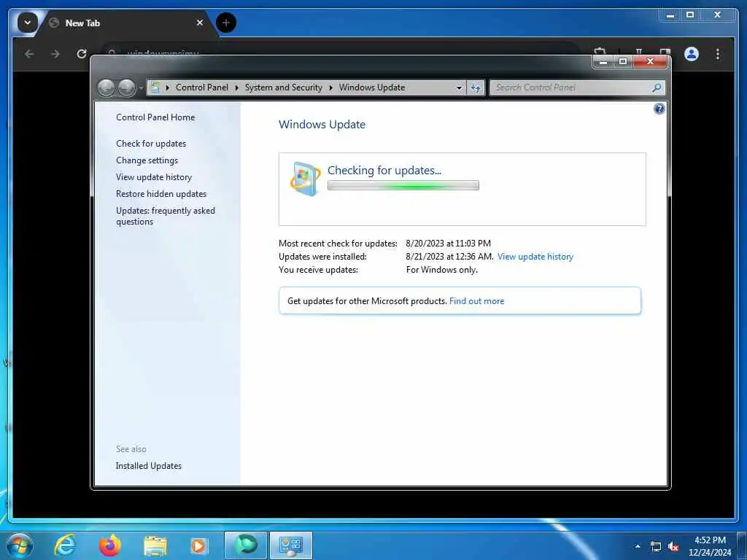Select Windows Update breadcrumb
This screenshot has height=560, width=747.
[x=372, y=87]
